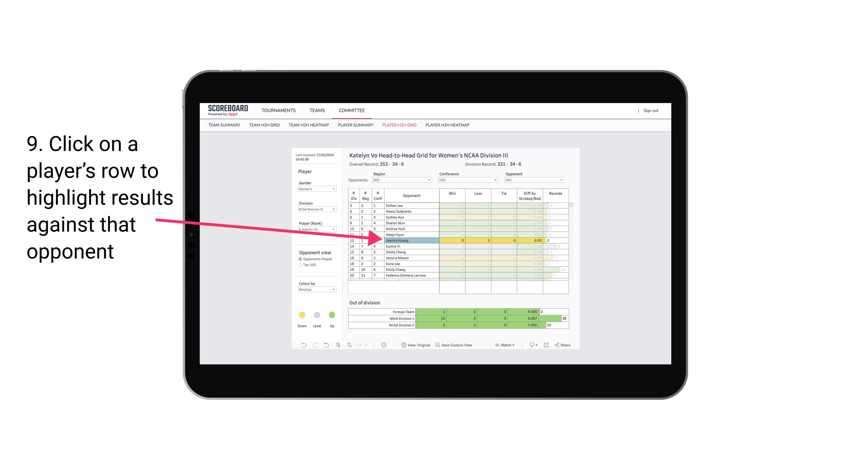Switch to Player H2H Heatmap tab
Screen dimensions: 868x467
[448, 125]
